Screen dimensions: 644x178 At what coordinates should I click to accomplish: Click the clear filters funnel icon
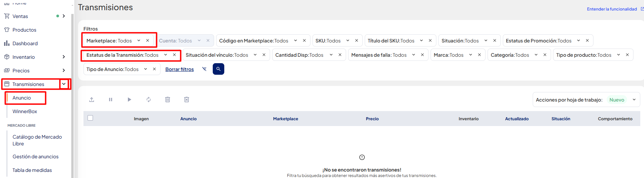[204, 69]
